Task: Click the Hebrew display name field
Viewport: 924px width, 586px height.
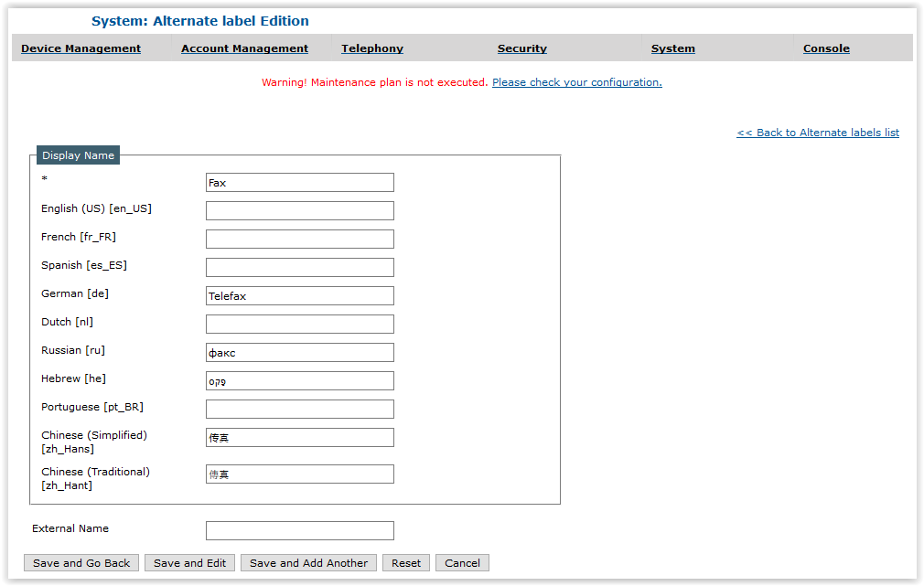Action: point(300,380)
